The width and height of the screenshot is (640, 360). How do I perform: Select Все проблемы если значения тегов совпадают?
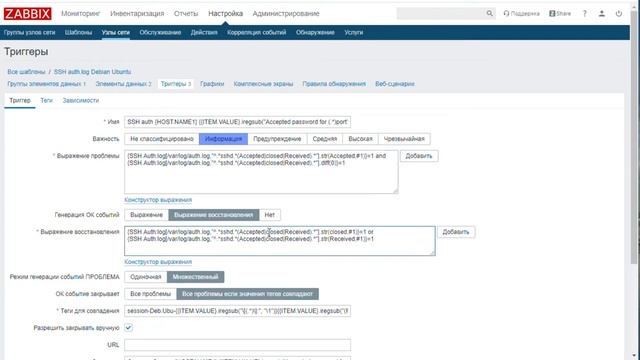pos(247,294)
